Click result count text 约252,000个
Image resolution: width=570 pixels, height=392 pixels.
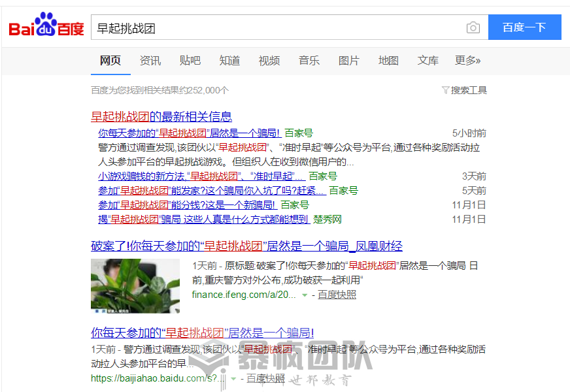[x=203, y=90]
